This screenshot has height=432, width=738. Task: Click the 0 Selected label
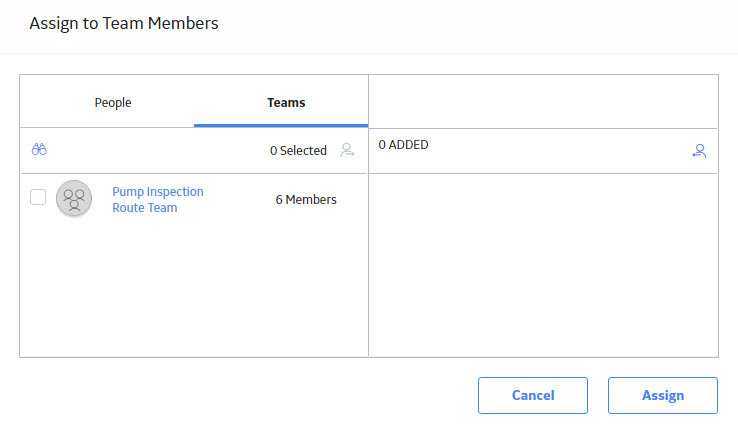click(x=298, y=151)
